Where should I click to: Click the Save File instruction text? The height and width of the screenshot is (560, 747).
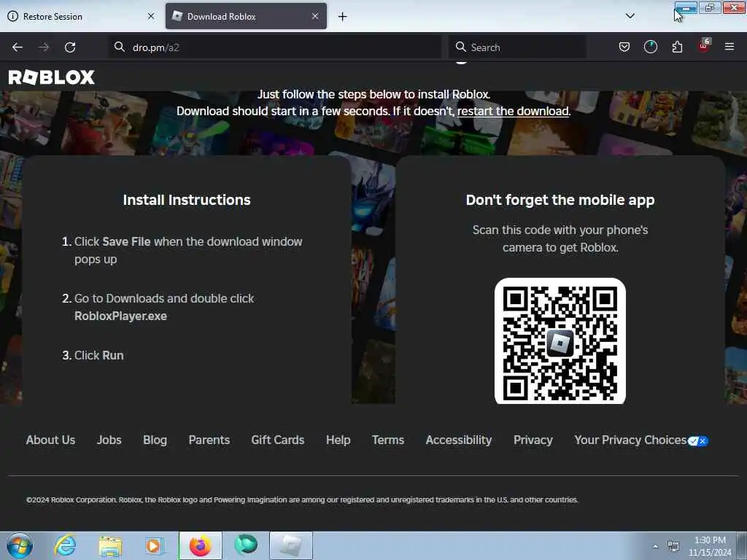coord(126,241)
